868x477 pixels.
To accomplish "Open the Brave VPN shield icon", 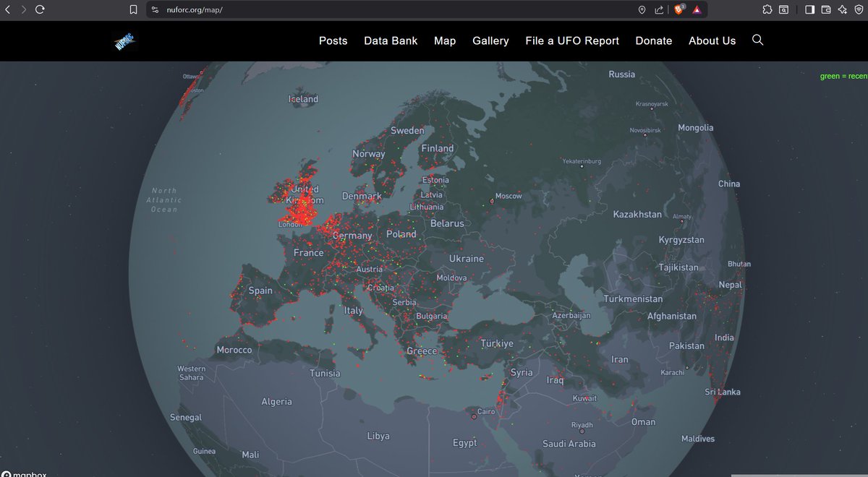I will click(x=859, y=9).
